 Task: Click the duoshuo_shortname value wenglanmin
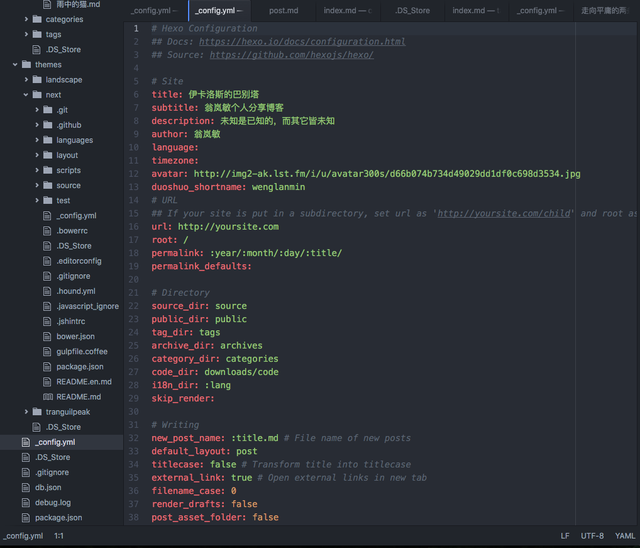[278, 187]
